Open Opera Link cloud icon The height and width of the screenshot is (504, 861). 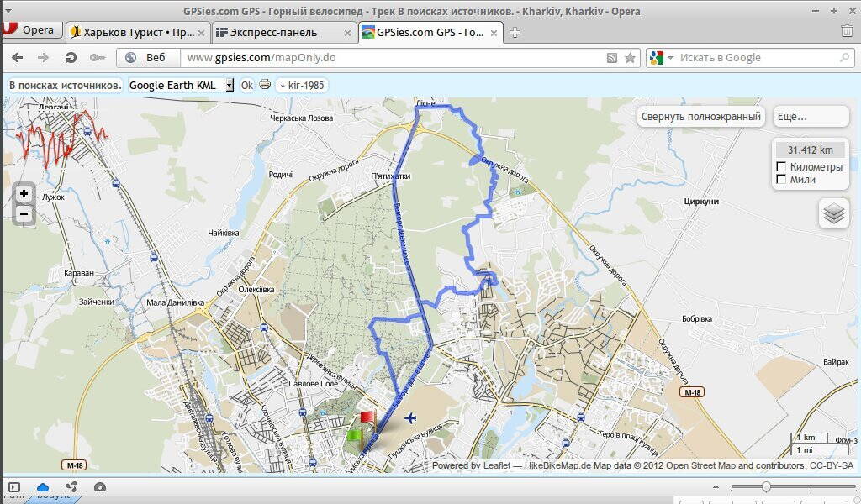click(43, 487)
